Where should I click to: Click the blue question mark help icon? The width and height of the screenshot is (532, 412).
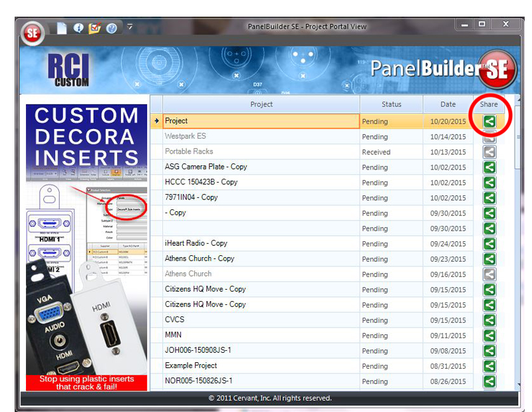click(111, 28)
